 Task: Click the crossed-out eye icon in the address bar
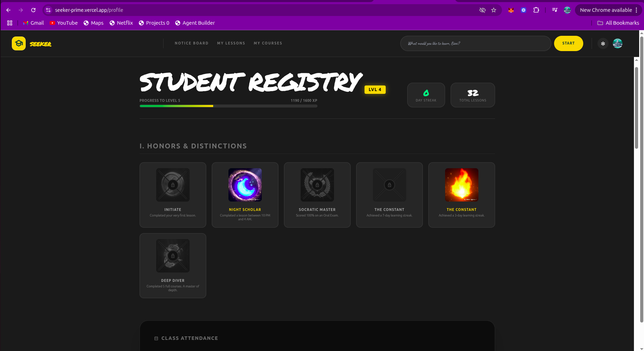(483, 10)
